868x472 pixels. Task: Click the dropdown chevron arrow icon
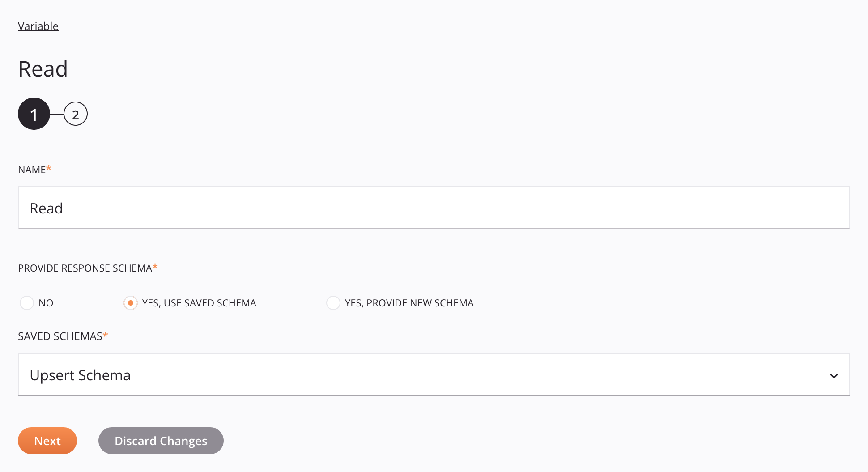coord(834,376)
